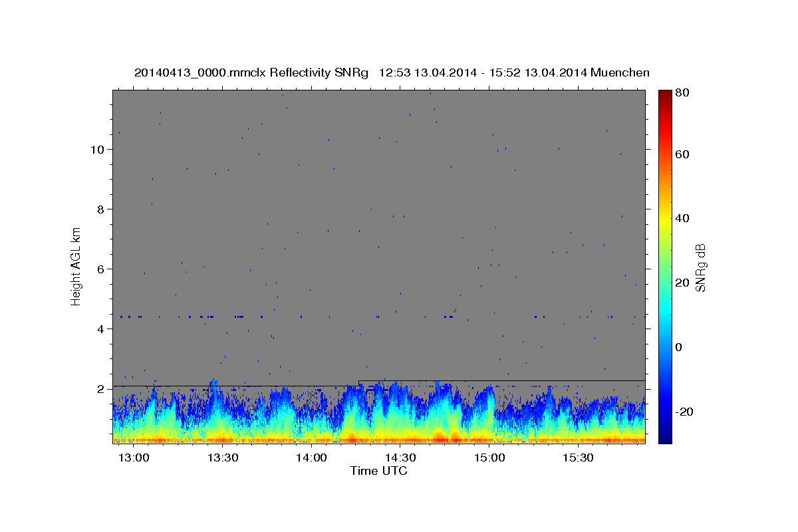Viewport: 798px width, 532px height.
Task: Click the colorbar value 80
Action: (x=683, y=93)
